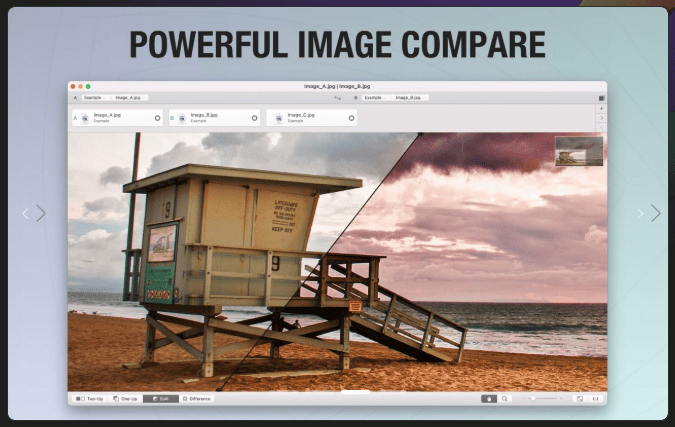The height and width of the screenshot is (427, 675).
Task: Click the green full-screen window button
Action: pyautogui.click(x=88, y=87)
